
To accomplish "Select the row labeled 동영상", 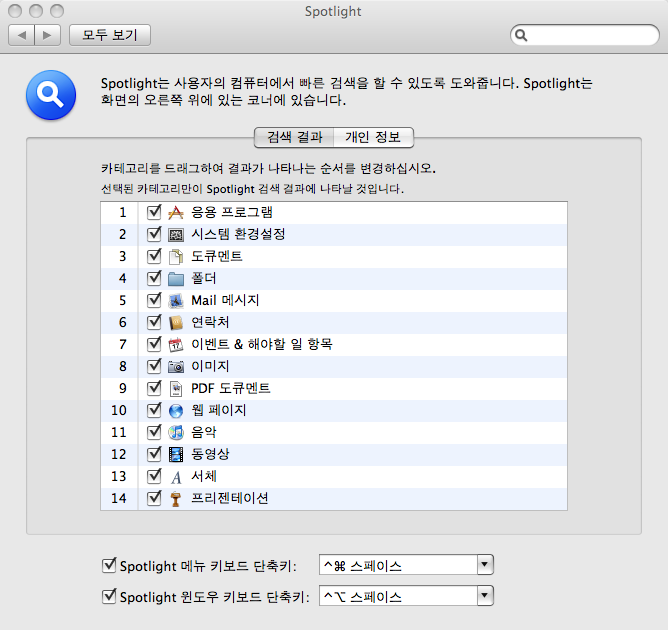I will coord(334,454).
